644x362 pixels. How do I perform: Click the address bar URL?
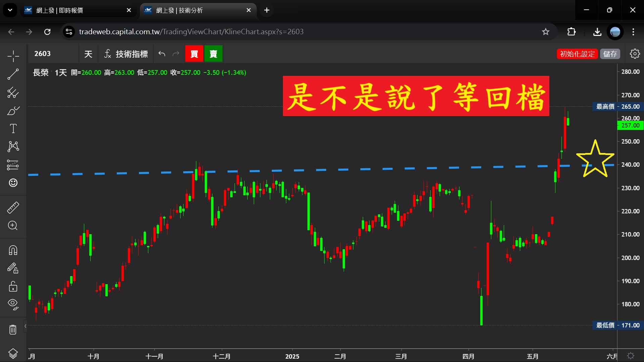click(191, 32)
